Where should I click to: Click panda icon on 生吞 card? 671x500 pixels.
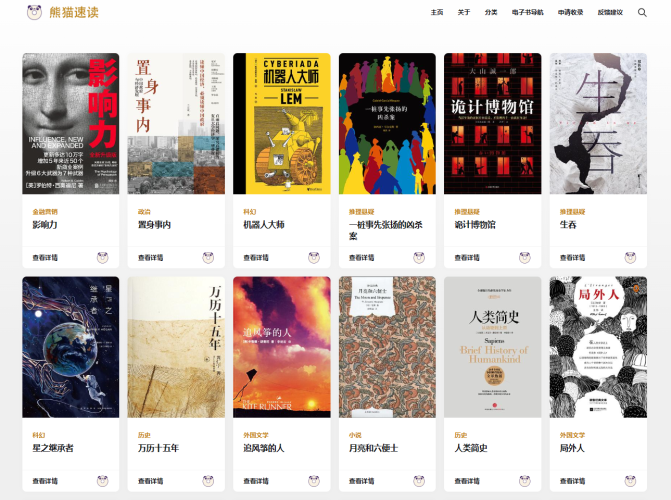pyautogui.click(x=630, y=257)
